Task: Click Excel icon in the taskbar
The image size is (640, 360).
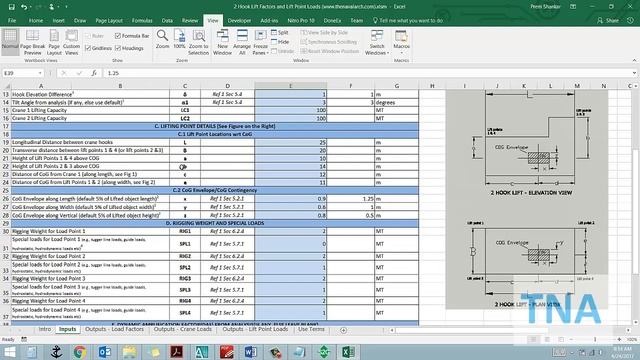Action: coord(348,352)
